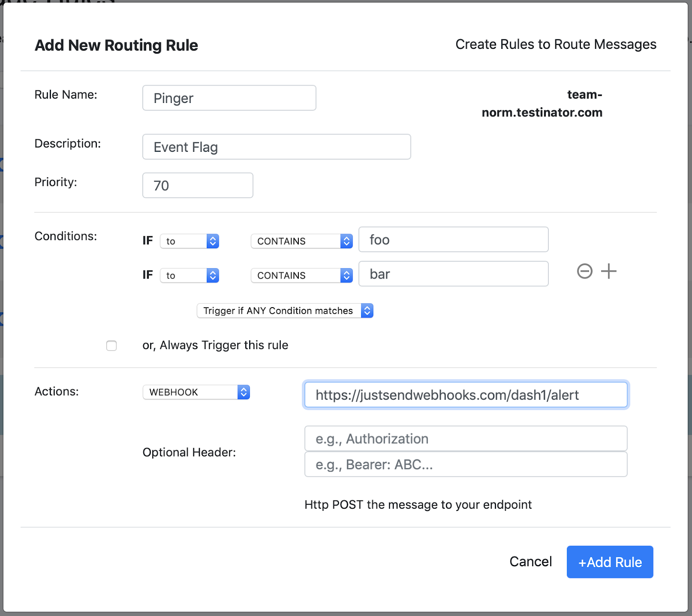Image resolution: width=692 pixels, height=616 pixels.
Task: Open the first condition field dropdown
Action: point(189,241)
